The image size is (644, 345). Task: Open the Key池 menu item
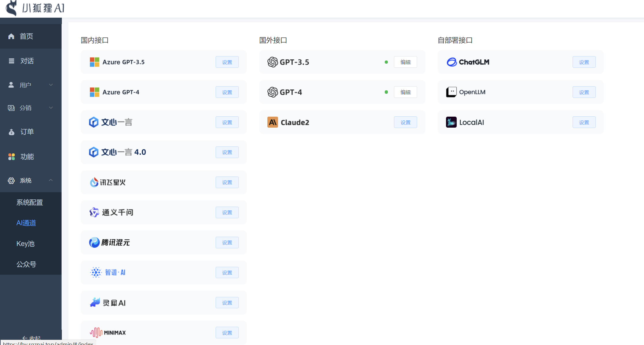click(25, 244)
